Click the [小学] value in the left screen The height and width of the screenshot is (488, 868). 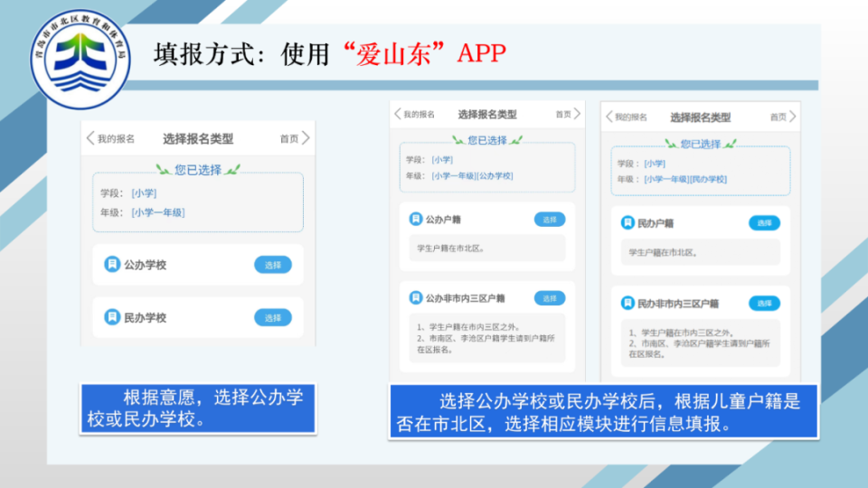(x=144, y=193)
